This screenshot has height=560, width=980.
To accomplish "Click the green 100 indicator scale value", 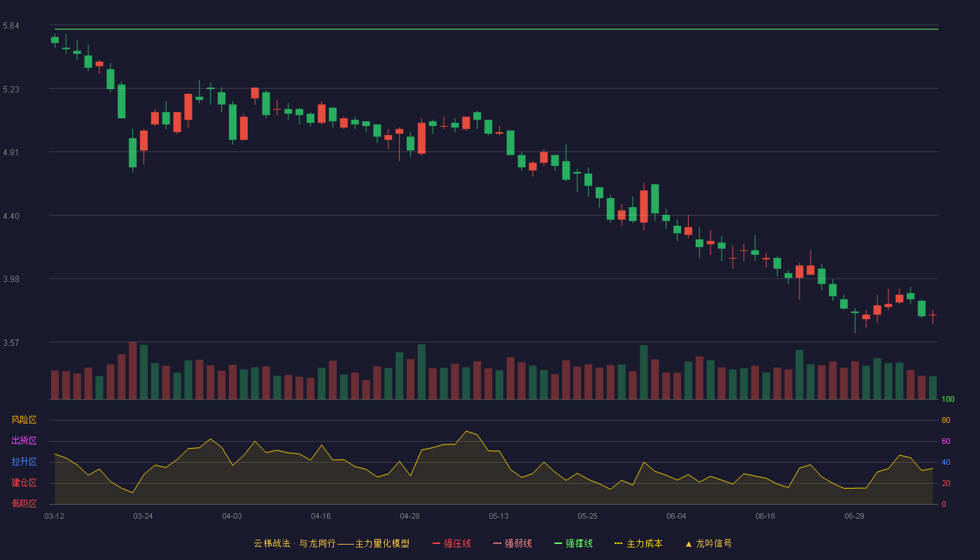I will pos(948,400).
